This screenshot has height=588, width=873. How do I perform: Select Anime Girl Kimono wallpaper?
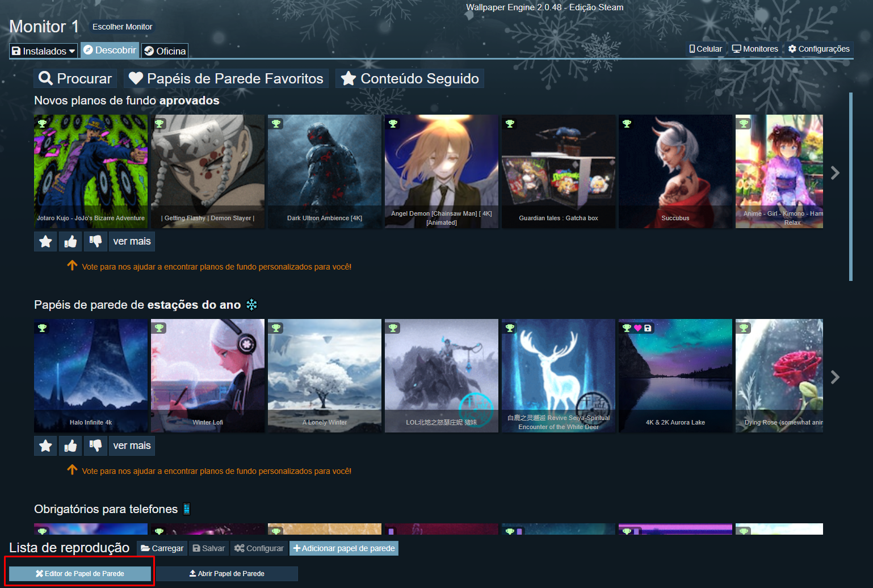[779, 171]
